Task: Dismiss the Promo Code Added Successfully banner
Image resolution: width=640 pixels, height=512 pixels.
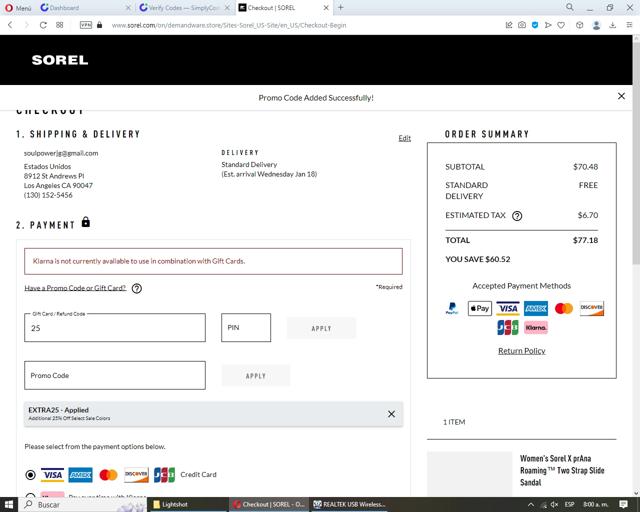Action: [x=621, y=96]
